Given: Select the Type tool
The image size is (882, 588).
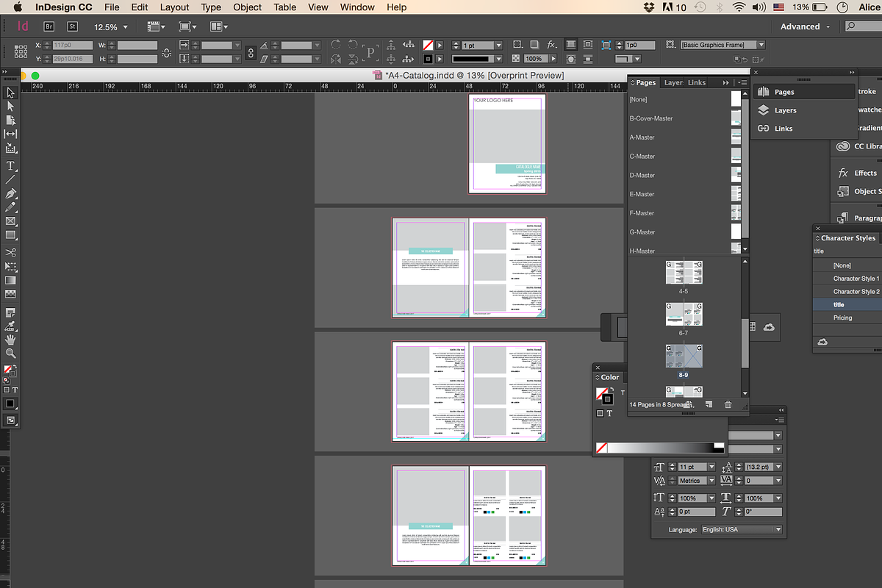Looking at the screenshot, I should point(10,165).
